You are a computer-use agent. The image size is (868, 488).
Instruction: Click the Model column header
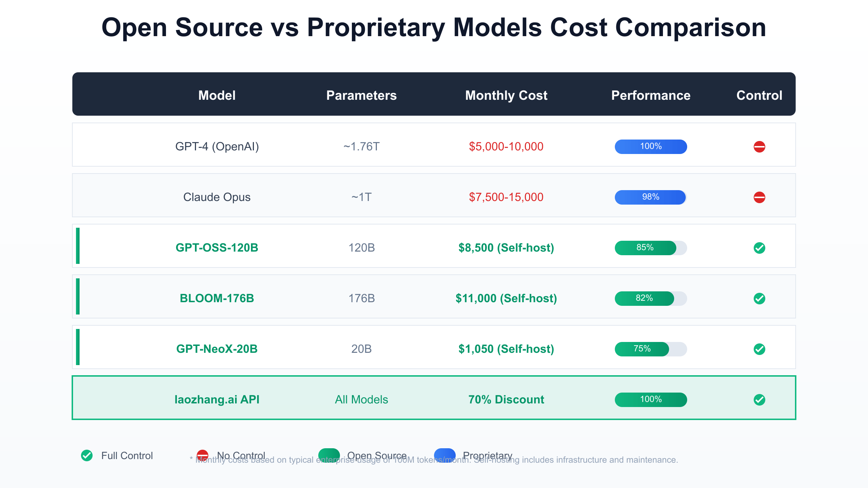pos(217,95)
